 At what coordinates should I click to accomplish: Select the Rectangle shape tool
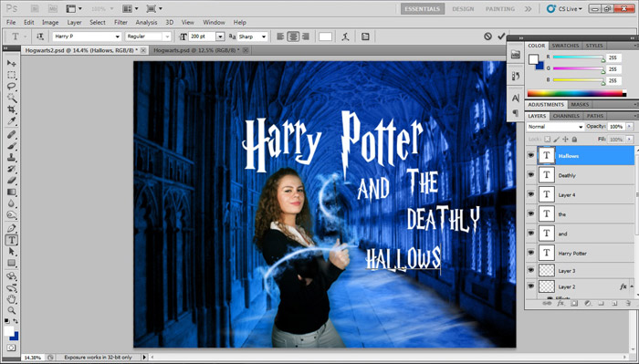[x=11, y=263]
